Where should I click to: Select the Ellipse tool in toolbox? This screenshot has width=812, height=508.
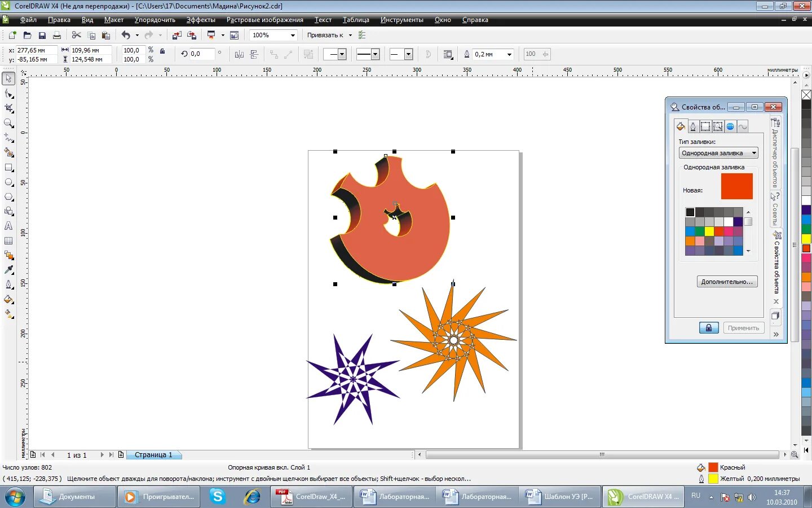coord(9,182)
